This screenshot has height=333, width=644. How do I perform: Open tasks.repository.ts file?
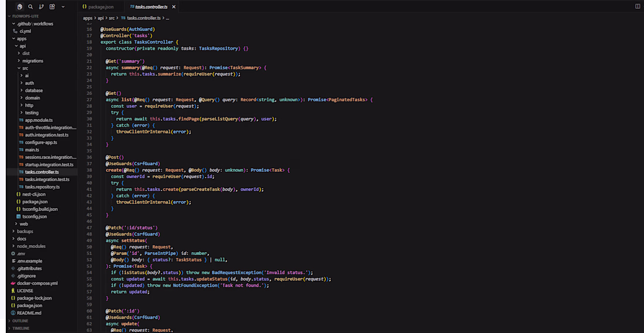42,186
